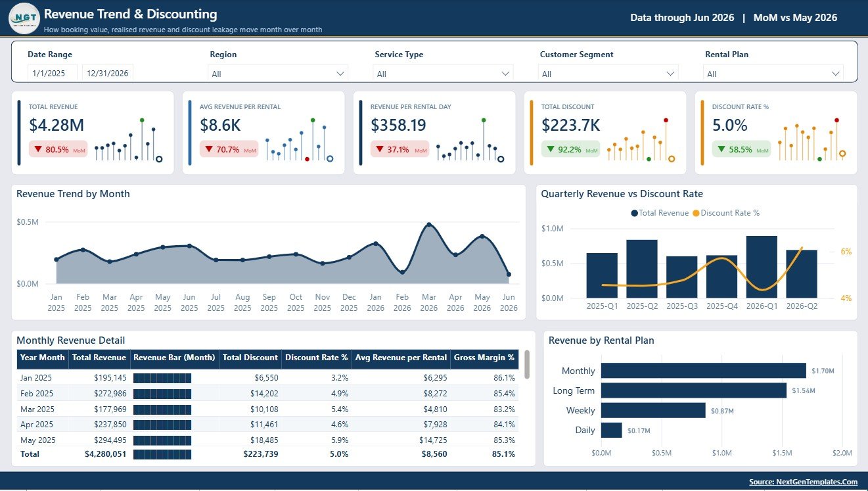Click the MoM vs May 2026 text
The height and width of the screenshot is (491, 868).
[795, 18]
